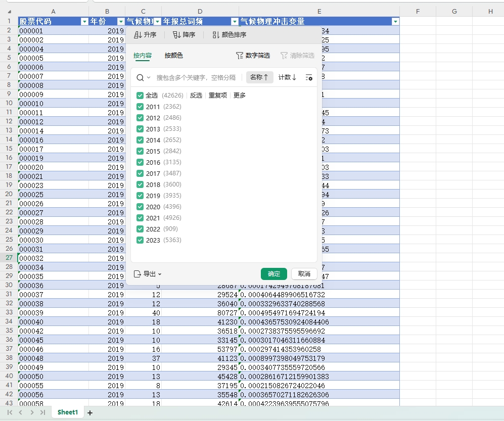Open the 气候物理冲击变量 column filter arrow
This screenshot has height=421, width=504.
[x=395, y=21]
